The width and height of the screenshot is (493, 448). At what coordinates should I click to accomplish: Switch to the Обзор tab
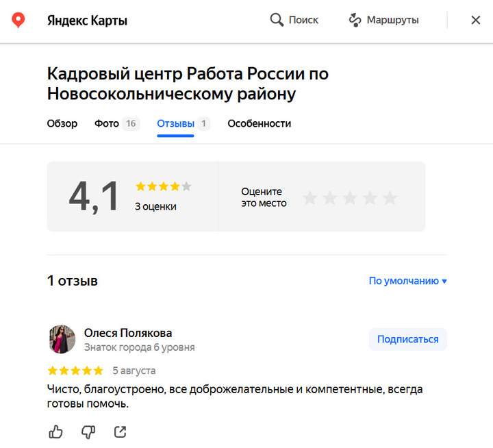(62, 124)
